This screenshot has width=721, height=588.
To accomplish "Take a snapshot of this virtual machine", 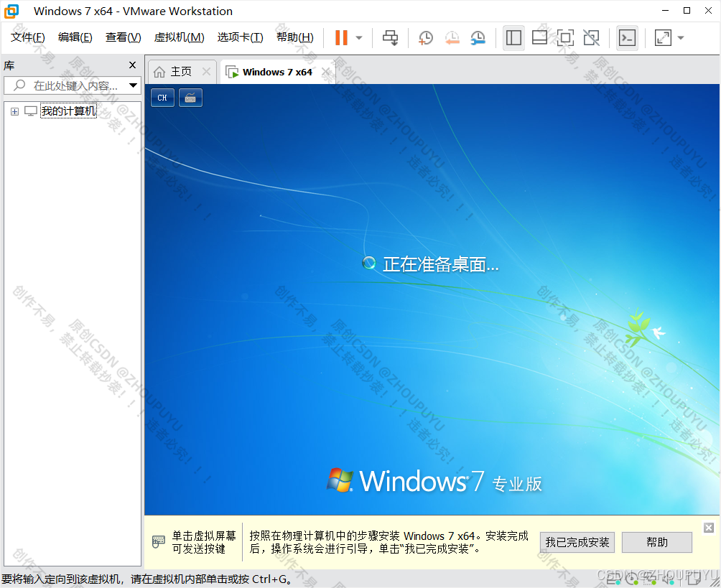I will pyautogui.click(x=426, y=38).
